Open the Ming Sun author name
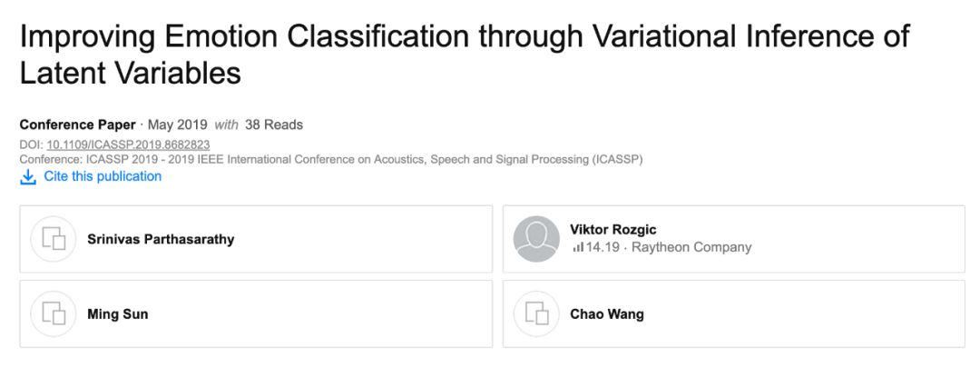The width and height of the screenshot is (980, 368). coord(117,314)
